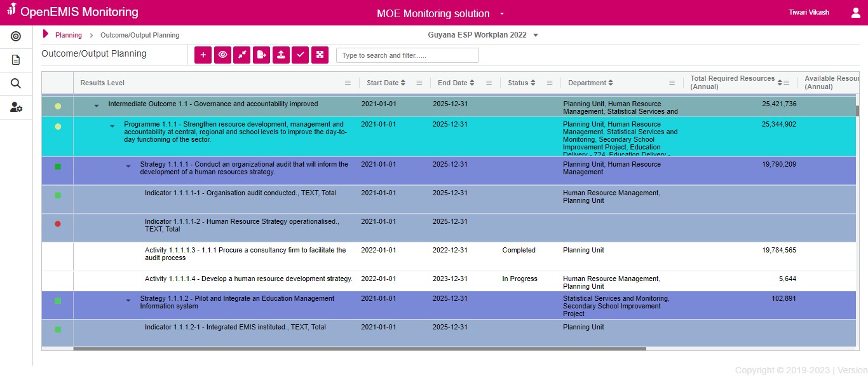Open Guyana ESP Workplan 2022 dropdown
The height and width of the screenshot is (386, 868).
(536, 35)
